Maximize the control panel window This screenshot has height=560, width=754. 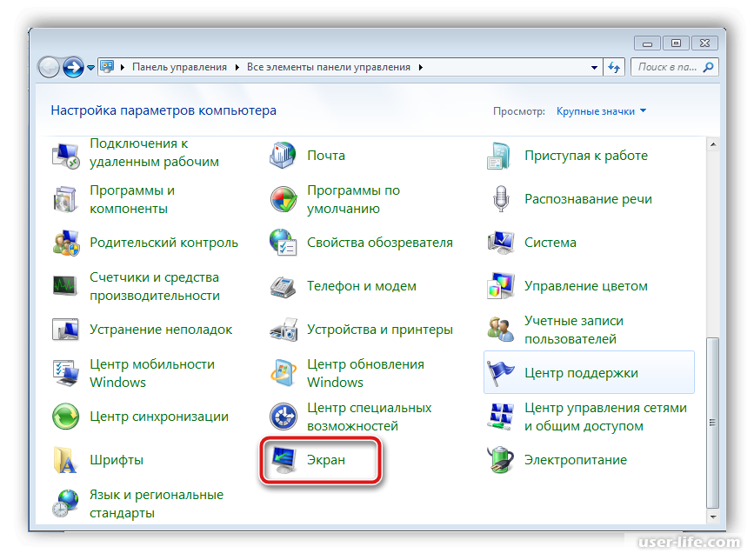point(676,43)
